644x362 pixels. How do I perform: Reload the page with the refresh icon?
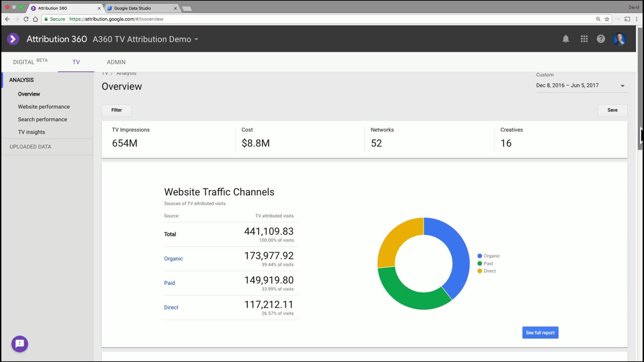coord(26,19)
